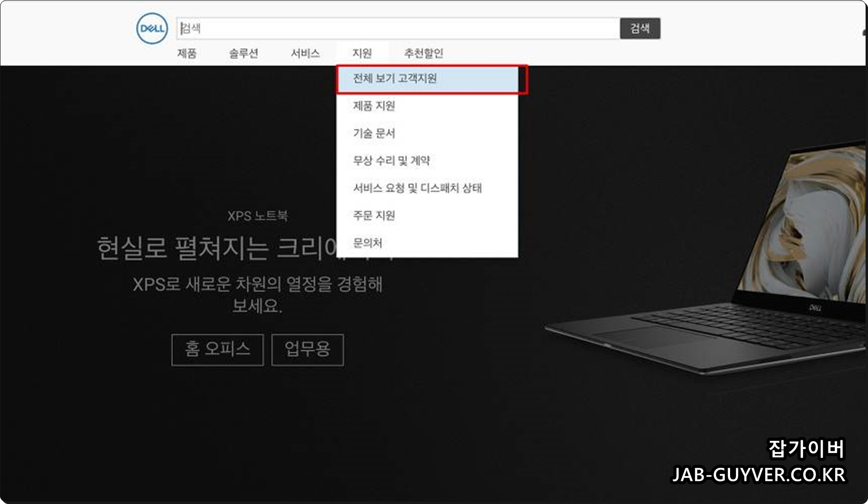Click the Dell logo icon

click(152, 28)
